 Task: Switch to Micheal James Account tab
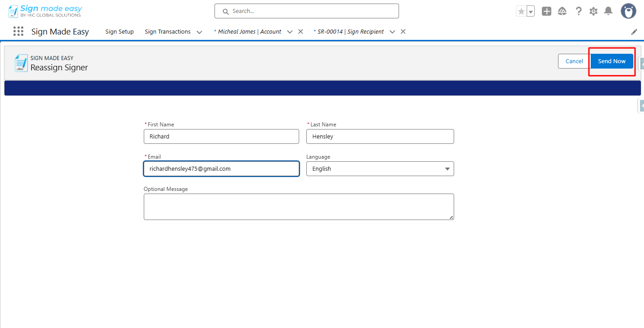[249, 32]
